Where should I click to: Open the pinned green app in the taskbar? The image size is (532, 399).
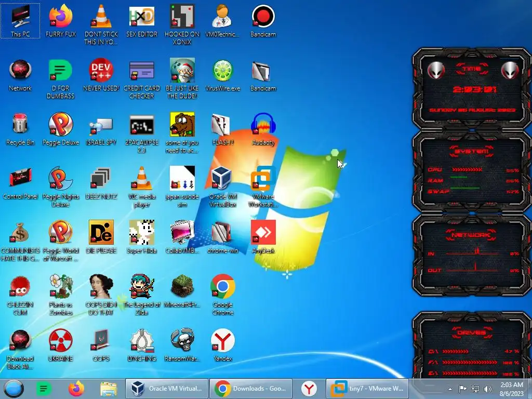44,389
